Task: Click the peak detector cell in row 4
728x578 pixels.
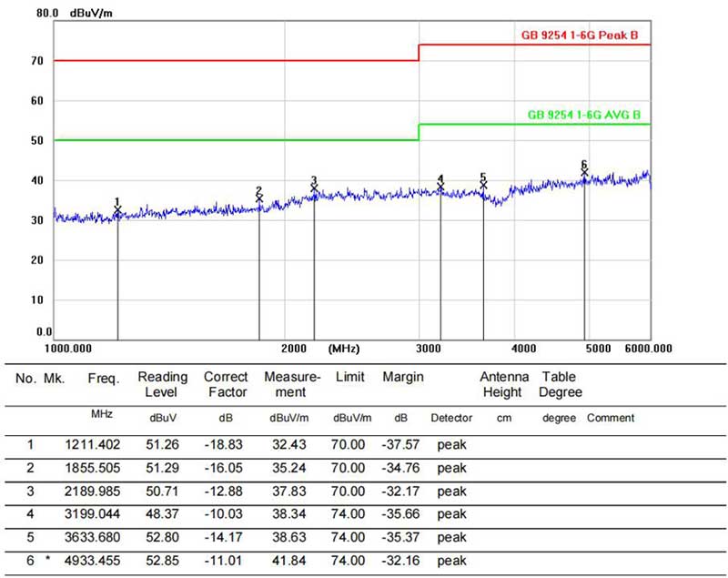Action: pyautogui.click(x=451, y=514)
